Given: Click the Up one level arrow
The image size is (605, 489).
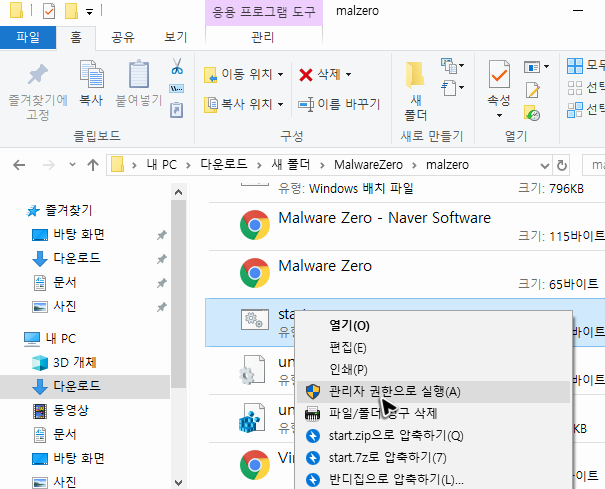Looking at the screenshot, I should click(93, 166).
